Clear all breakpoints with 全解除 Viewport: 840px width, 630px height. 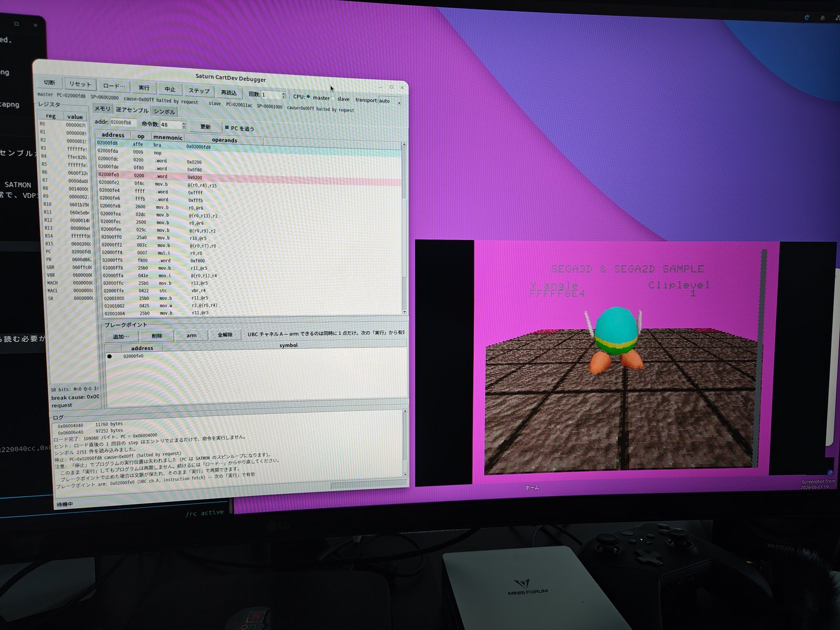(225, 335)
